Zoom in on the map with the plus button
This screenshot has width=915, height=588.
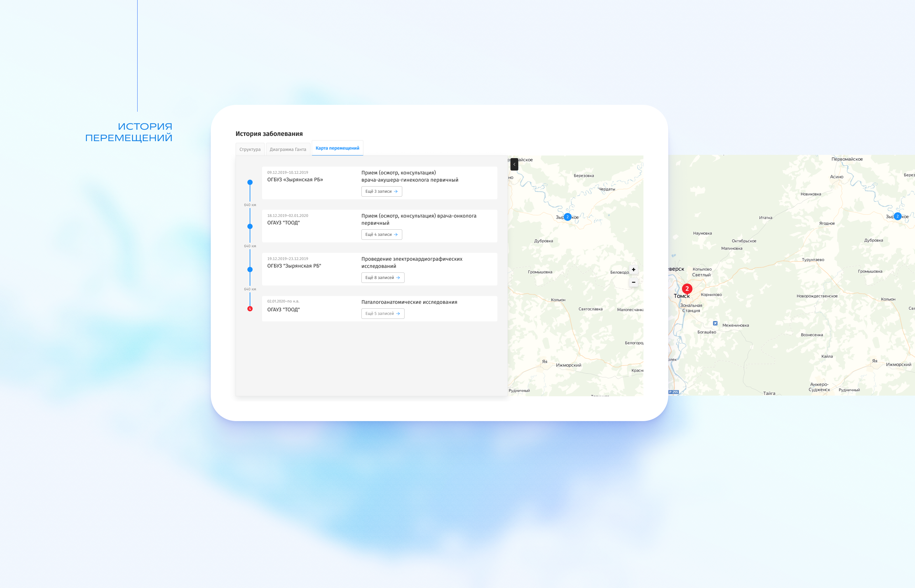pyautogui.click(x=634, y=269)
